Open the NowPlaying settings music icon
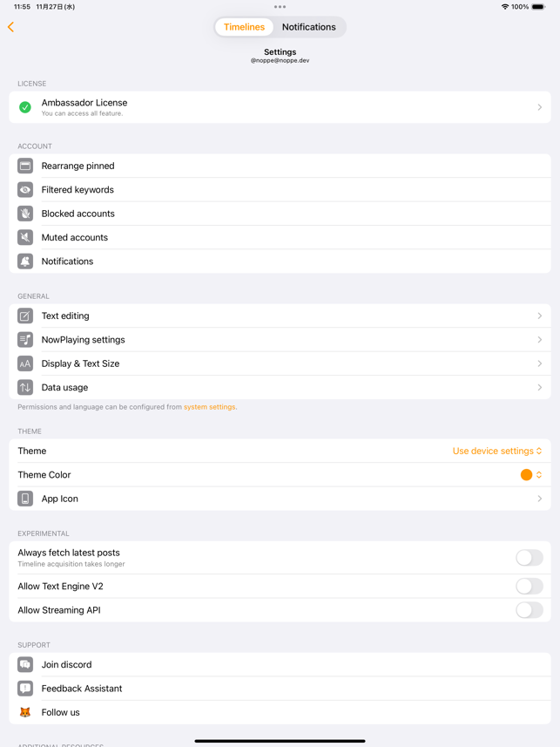Image resolution: width=560 pixels, height=747 pixels. (25, 340)
